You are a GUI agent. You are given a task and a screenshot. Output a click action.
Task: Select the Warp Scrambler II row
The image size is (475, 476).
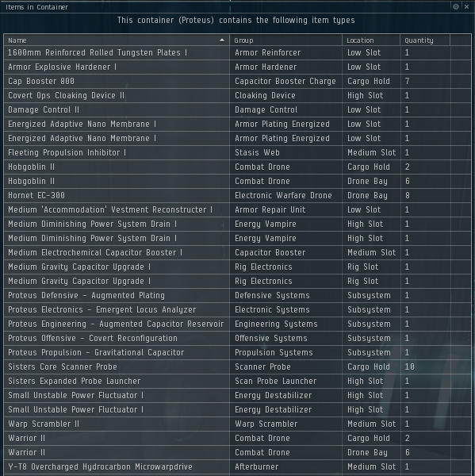[x=237, y=424]
